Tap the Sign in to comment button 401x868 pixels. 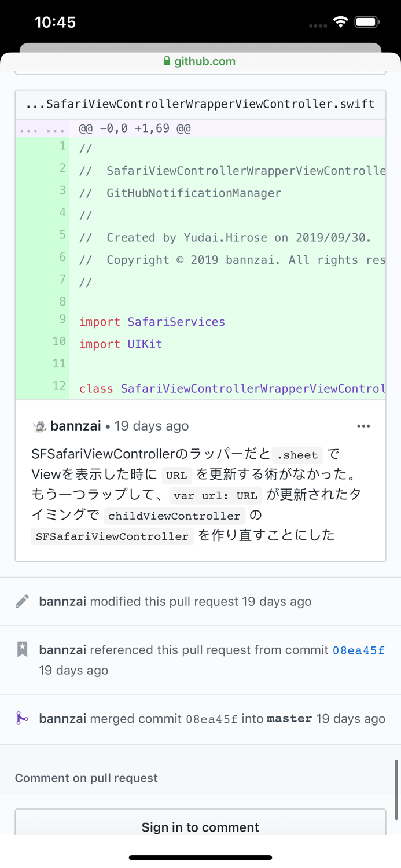[x=200, y=827]
